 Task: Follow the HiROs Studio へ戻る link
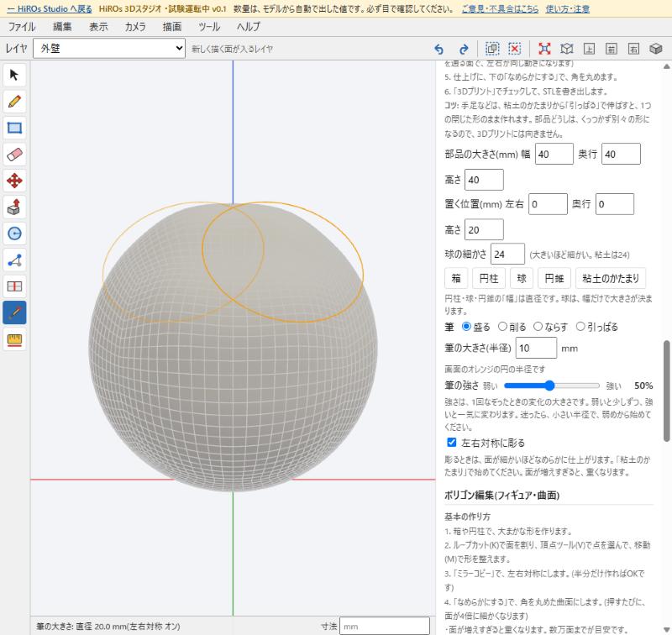click(50, 8)
